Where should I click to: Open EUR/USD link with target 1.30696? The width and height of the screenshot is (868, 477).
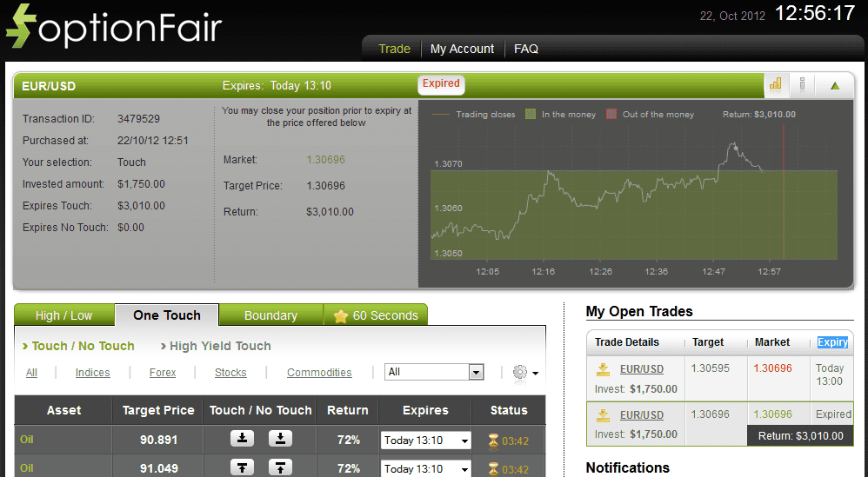click(x=642, y=414)
